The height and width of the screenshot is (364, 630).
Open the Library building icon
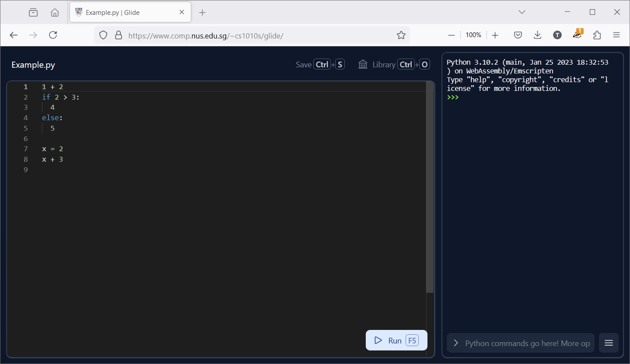click(x=363, y=65)
